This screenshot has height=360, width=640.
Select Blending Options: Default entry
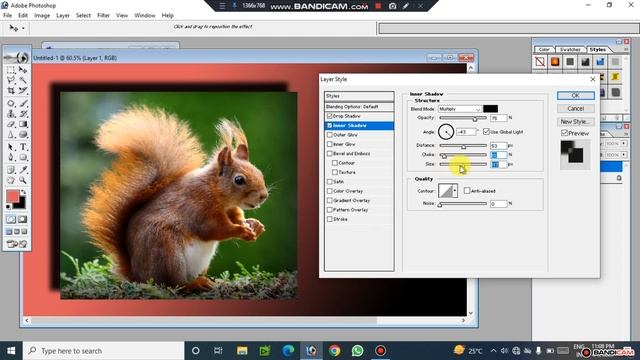tap(359, 107)
